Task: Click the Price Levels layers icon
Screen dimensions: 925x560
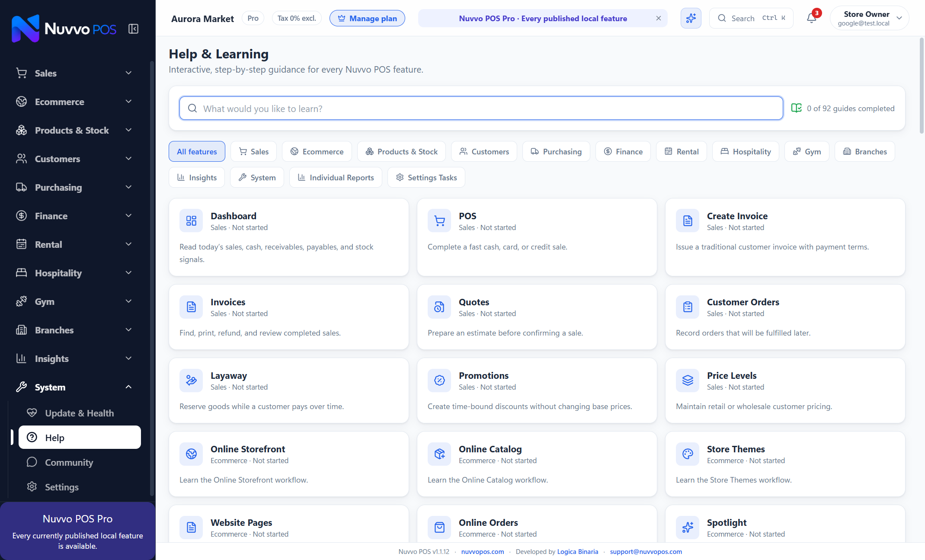Action: coord(688,381)
